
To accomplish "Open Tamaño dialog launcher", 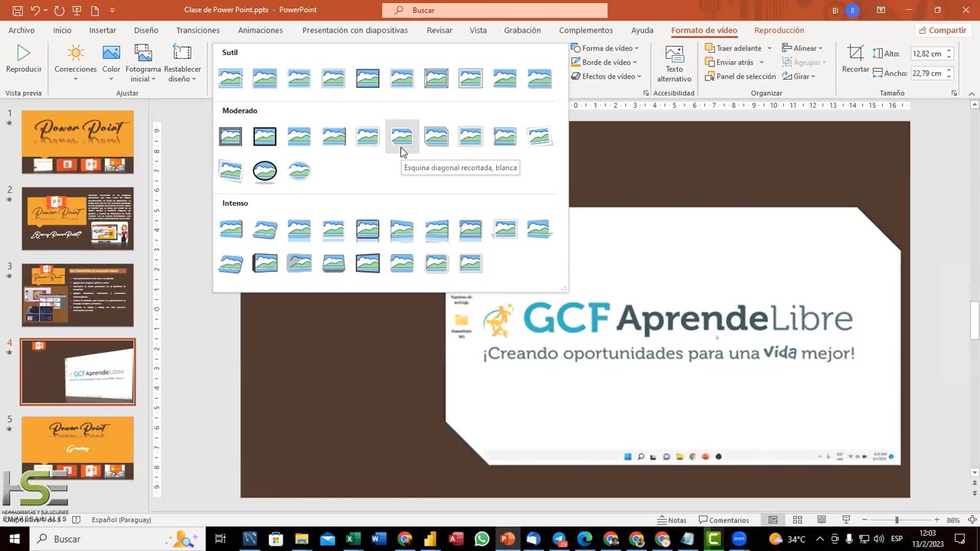I will click(x=954, y=93).
